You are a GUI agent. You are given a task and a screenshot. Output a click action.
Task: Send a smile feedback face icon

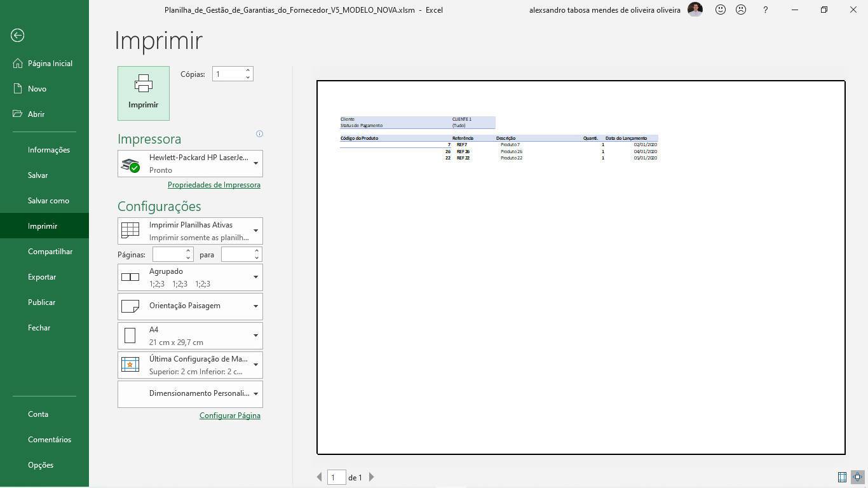pos(721,10)
